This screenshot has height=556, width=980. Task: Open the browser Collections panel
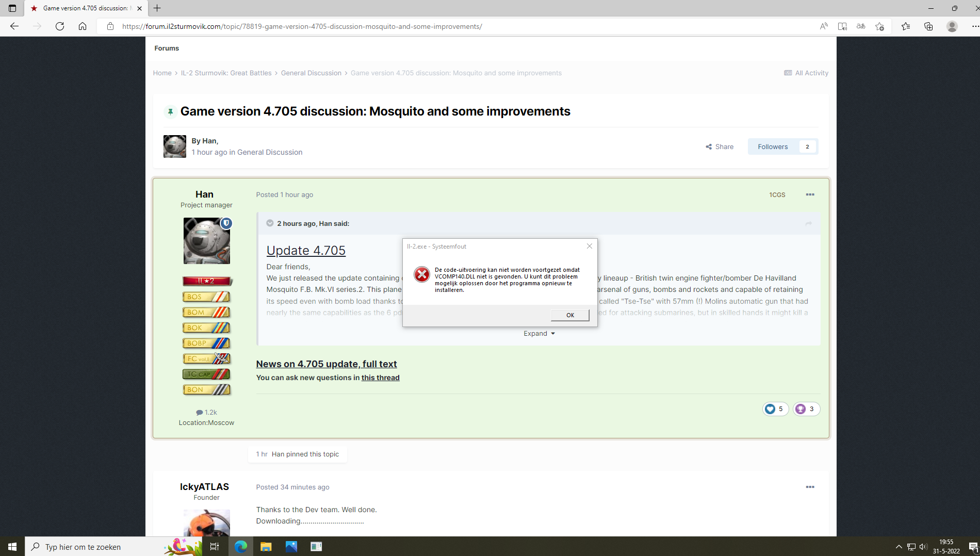(928, 26)
